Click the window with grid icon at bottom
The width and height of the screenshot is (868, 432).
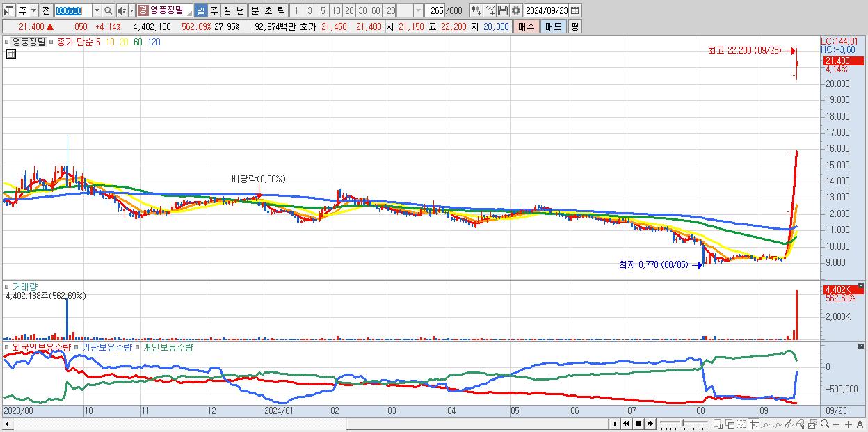(718, 424)
